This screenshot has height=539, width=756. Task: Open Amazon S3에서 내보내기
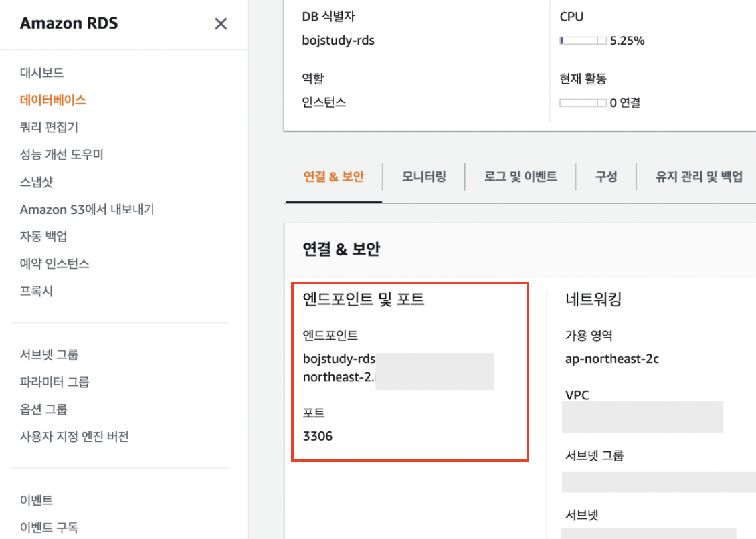pos(87,209)
